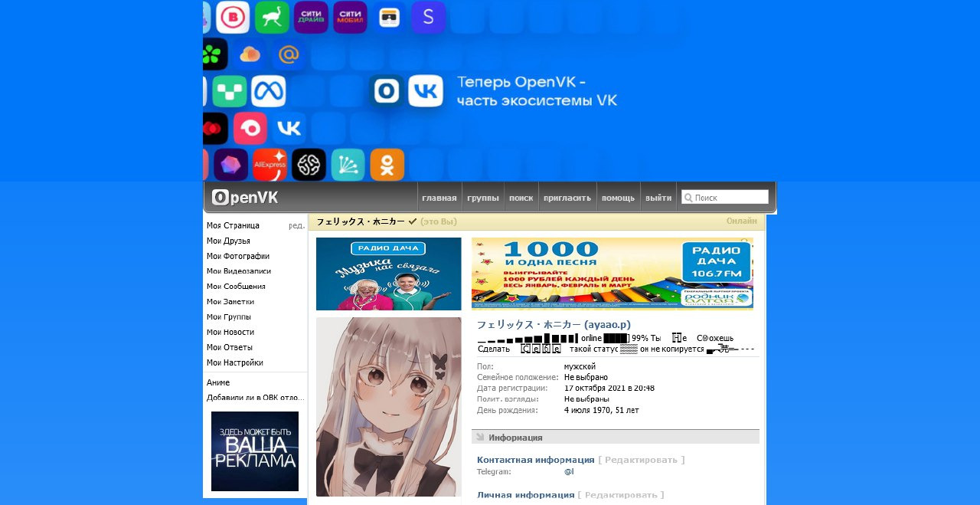Focus the Поиск search field
980x505 pixels.
(x=725, y=198)
